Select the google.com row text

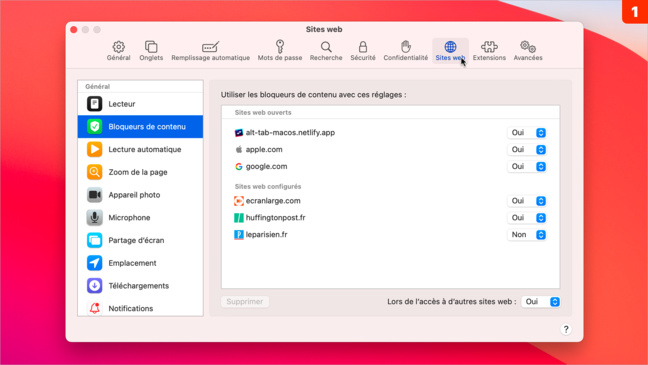point(267,167)
